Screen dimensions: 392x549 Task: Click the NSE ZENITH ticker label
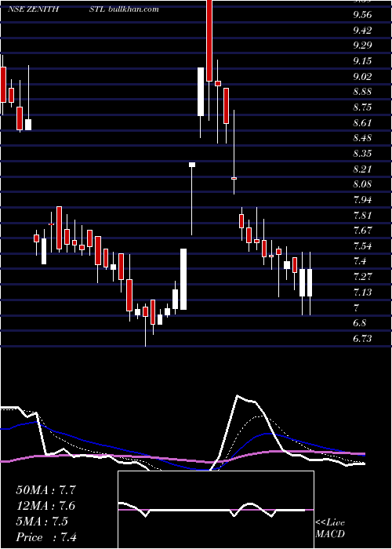coord(34,9)
